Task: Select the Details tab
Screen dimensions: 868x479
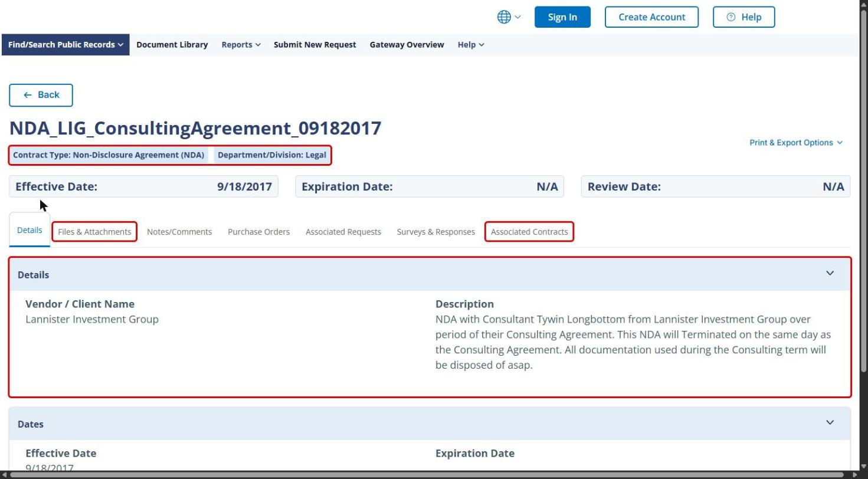Action: (x=30, y=230)
